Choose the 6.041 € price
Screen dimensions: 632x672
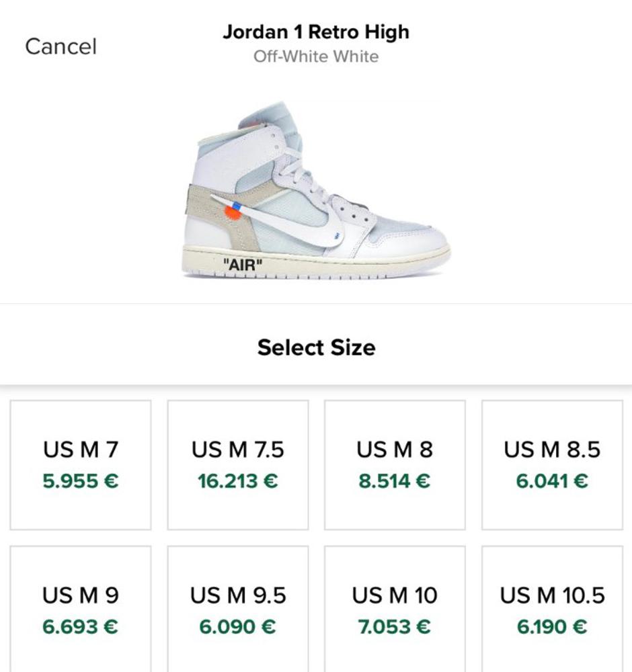552,481
